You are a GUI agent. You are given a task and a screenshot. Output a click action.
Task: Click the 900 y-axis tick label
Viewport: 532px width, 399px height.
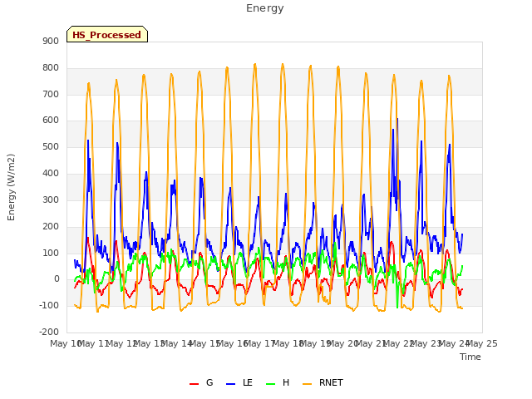tap(51, 41)
